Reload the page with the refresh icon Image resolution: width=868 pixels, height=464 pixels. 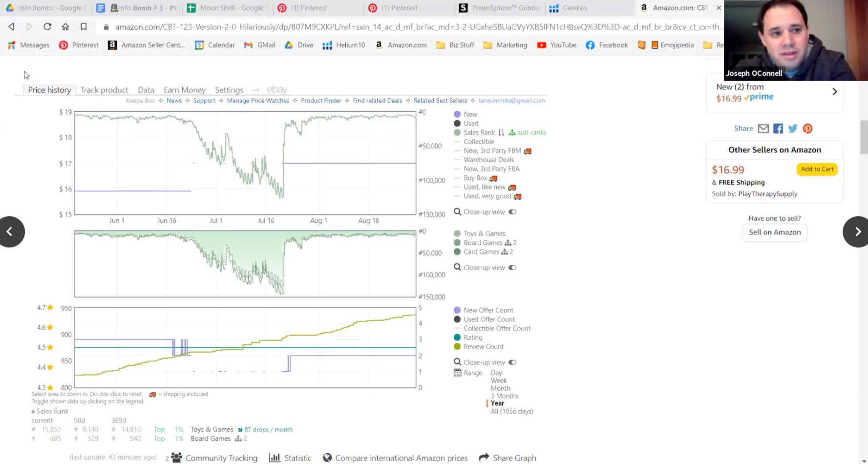pyautogui.click(x=47, y=26)
